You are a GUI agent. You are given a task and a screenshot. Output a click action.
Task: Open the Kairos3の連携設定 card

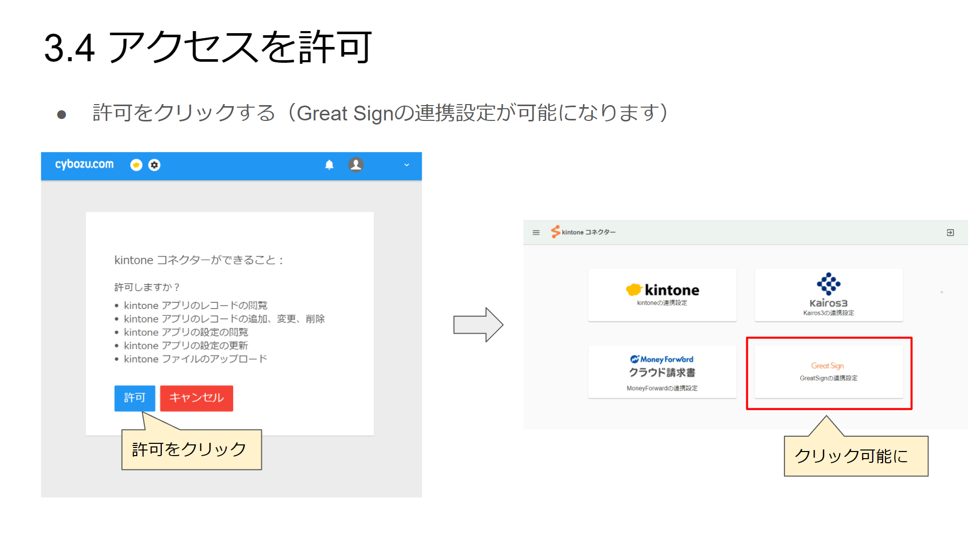[828, 295]
